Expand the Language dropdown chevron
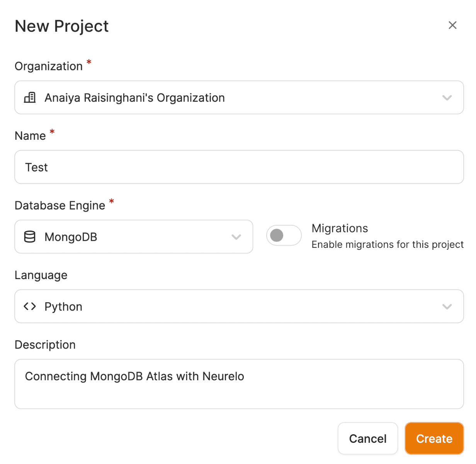 (x=447, y=307)
